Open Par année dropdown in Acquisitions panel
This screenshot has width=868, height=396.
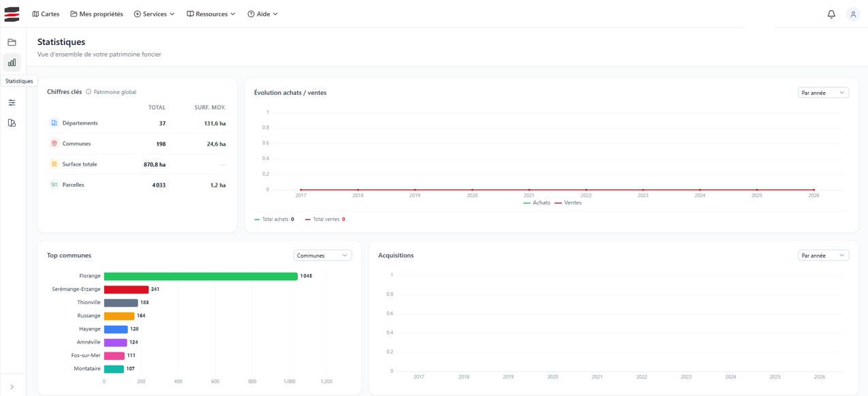point(823,256)
